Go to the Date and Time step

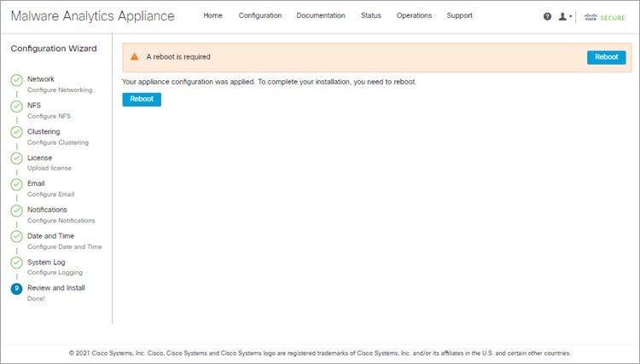[50, 236]
